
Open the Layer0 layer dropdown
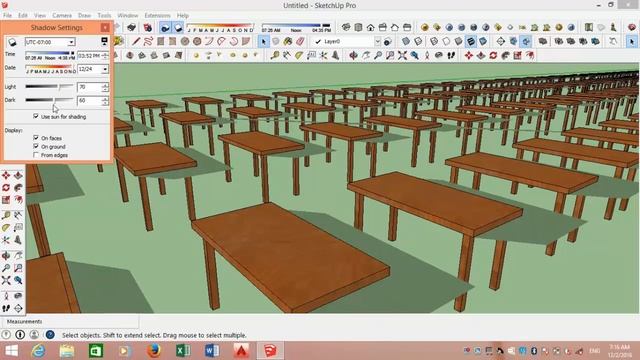[x=378, y=41]
